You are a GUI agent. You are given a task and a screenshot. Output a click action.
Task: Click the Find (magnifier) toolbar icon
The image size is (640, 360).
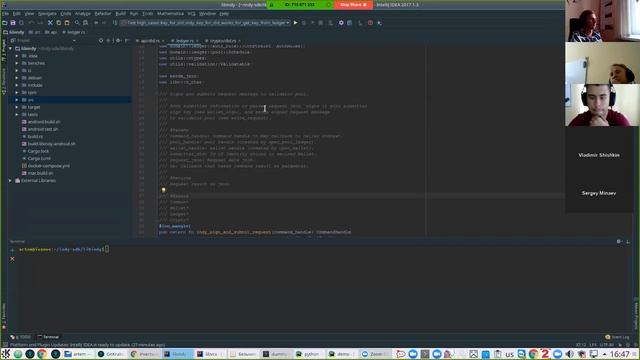pos(77,23)
